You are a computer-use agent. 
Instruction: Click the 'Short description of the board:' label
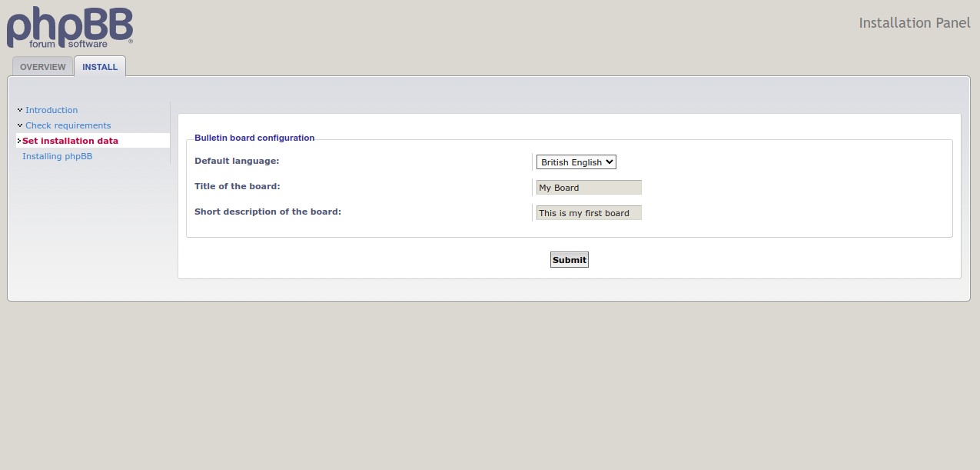(267, 212)
